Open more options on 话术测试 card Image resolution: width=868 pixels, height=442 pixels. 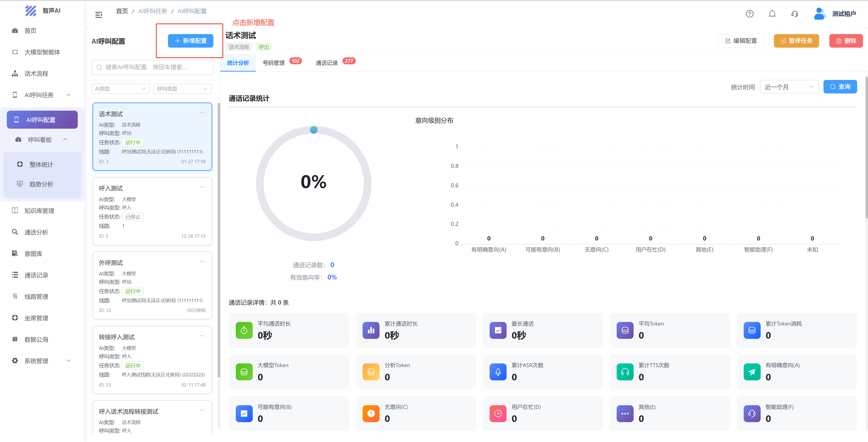(202, 112)
